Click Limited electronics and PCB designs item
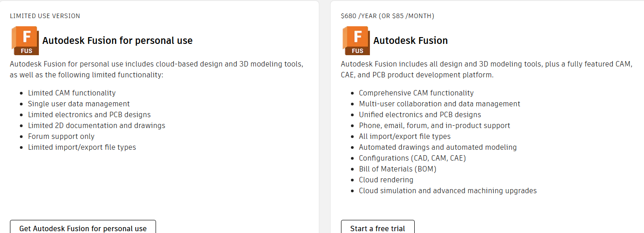 [90, 114]
